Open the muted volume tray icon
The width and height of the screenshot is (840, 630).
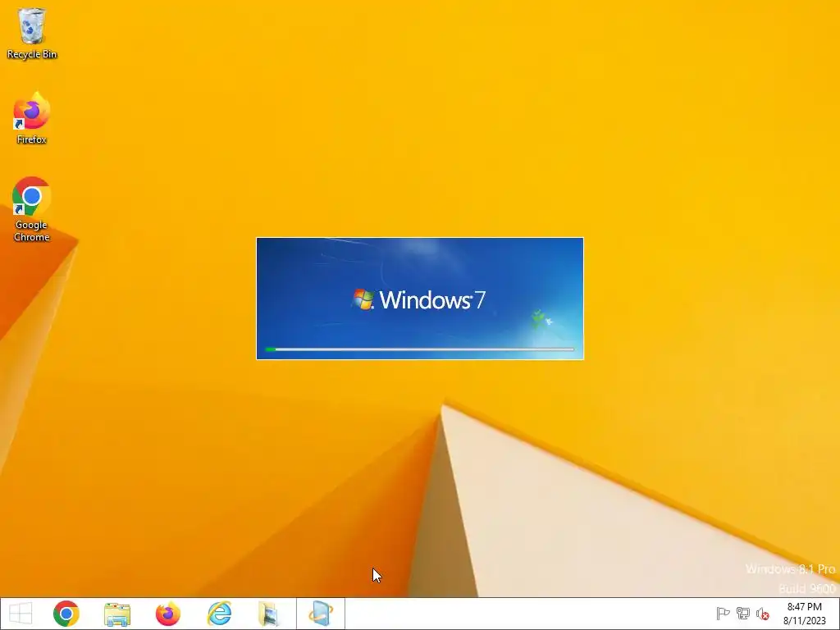point(762,614)
